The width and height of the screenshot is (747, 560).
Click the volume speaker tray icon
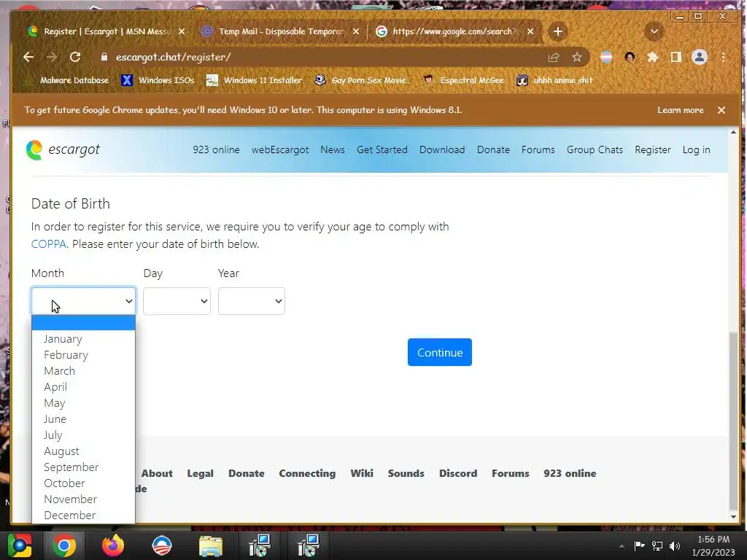tap(675, 545)
